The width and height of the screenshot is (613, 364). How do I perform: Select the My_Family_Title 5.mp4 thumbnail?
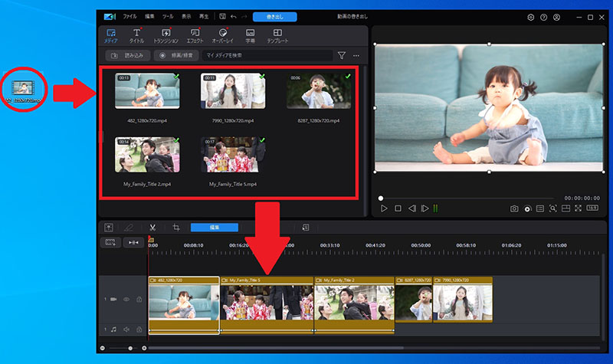tap(233, 155)
